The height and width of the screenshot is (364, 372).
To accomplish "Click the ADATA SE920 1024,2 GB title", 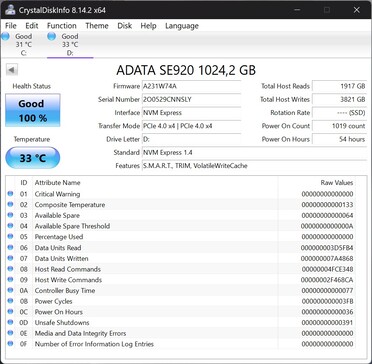I will pos(186,70).
